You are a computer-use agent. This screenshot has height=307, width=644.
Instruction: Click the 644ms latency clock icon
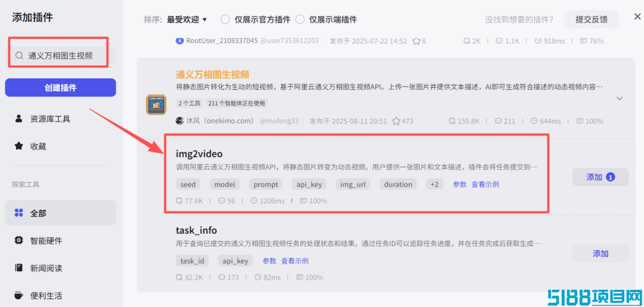pos(534,121)
